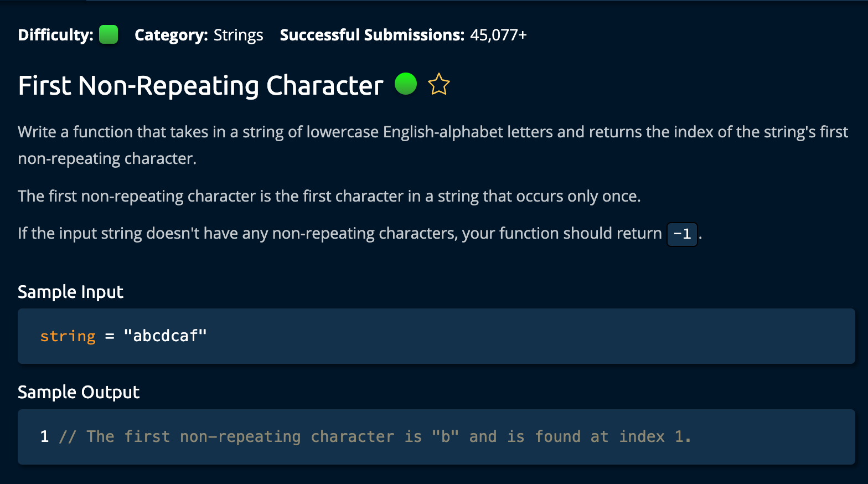
Task: Click the Sample Input heading
Action: click(x=70, y=292)
